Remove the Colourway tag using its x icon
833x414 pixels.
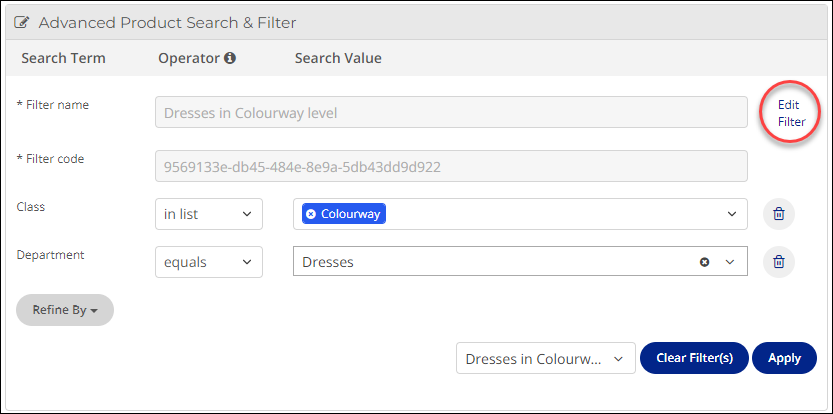pos(311,214)
